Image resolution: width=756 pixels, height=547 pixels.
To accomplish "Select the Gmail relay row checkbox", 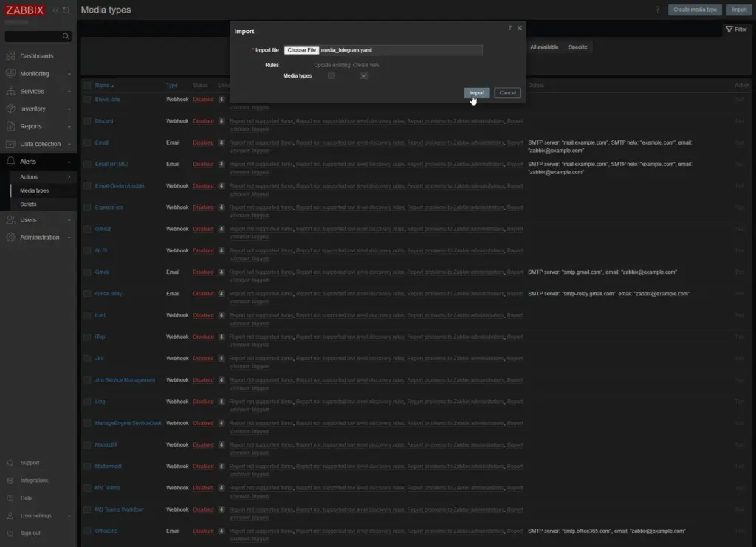I will (x=87, y=294).
